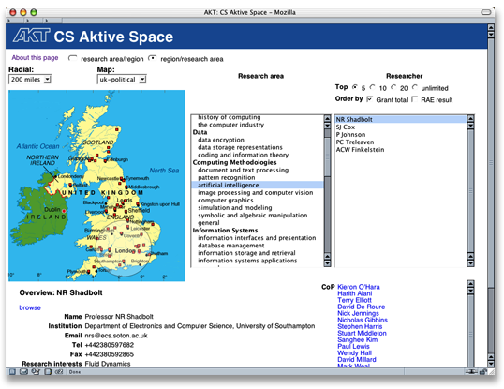Click the security padlock icon in status bar

click(483, 371)
